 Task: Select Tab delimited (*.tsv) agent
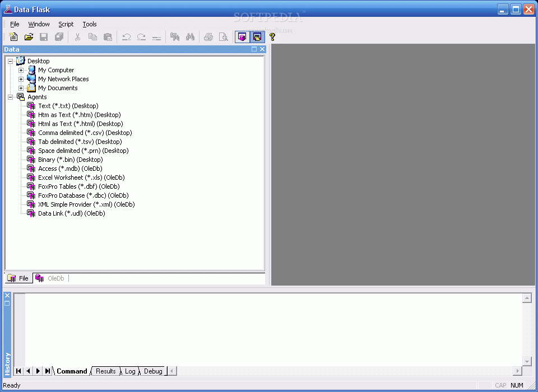pos(80,142)
